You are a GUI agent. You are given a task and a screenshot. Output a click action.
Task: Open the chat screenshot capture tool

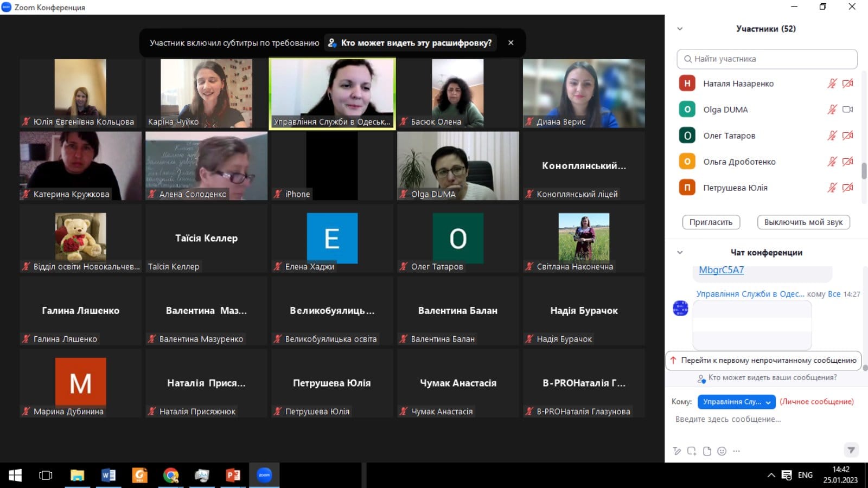[692, 451]
